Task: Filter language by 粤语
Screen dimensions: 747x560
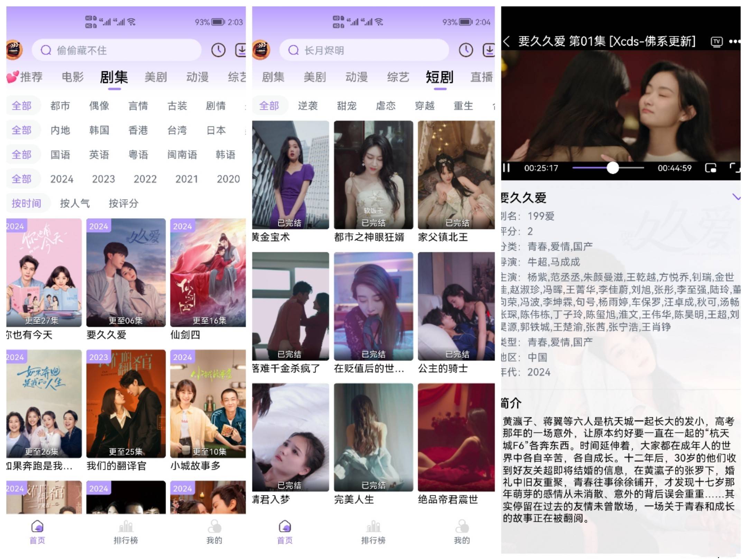Action: tap(138, 155)
